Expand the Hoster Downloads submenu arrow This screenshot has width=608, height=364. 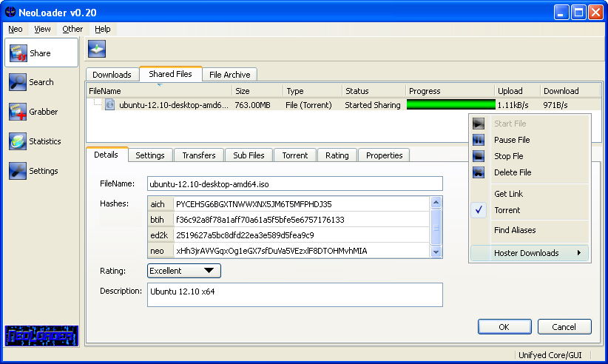point(579,253)
